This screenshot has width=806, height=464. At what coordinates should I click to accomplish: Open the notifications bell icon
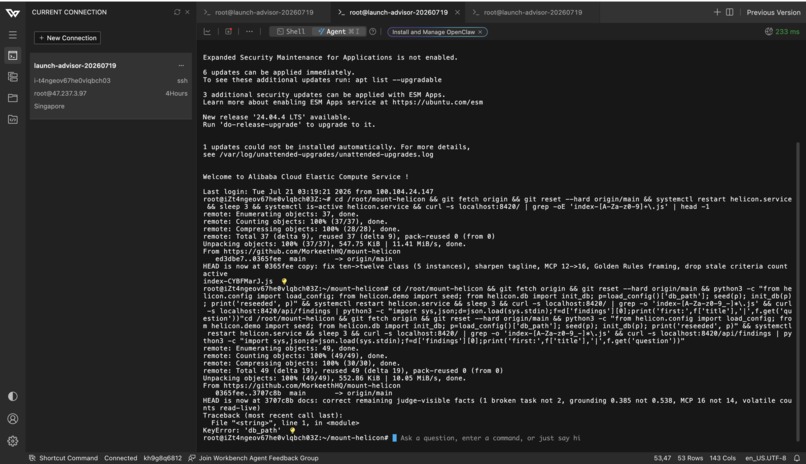[x=797, y=458]
